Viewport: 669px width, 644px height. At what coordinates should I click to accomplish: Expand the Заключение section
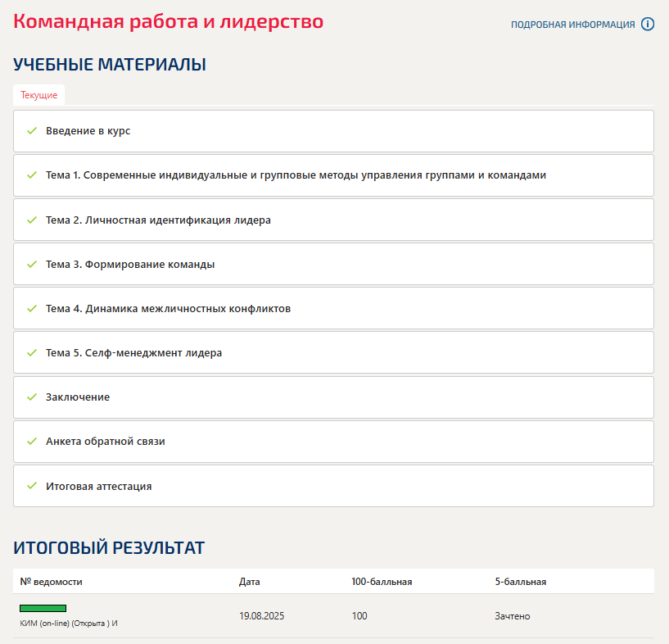tap(333, 397)
